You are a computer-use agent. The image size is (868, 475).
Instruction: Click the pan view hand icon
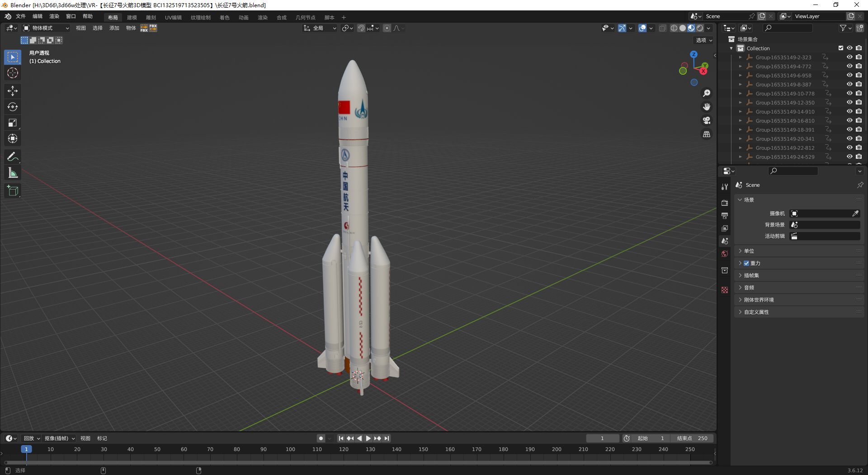(707, 107)
